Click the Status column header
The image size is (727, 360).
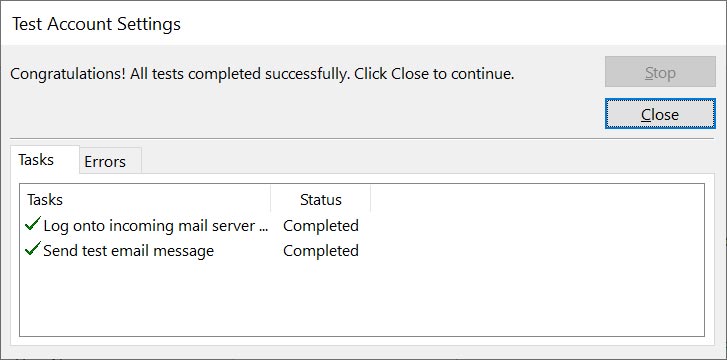click(x=320, y=199)
